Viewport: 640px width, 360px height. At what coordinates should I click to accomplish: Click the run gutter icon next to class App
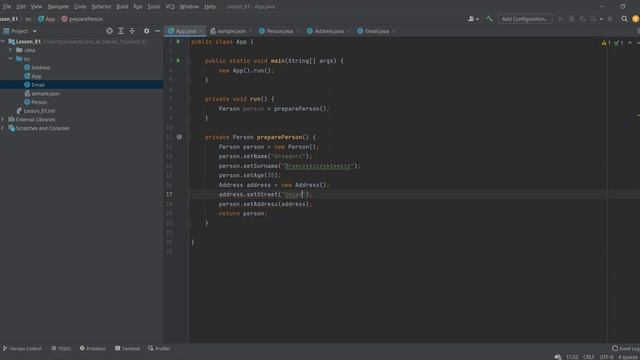[x=178, y=42]
